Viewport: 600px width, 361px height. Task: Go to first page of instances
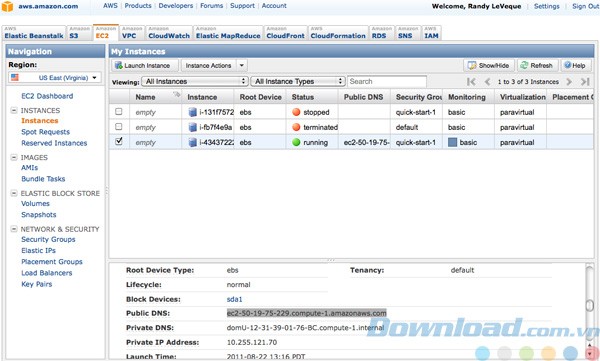(471, 82)
